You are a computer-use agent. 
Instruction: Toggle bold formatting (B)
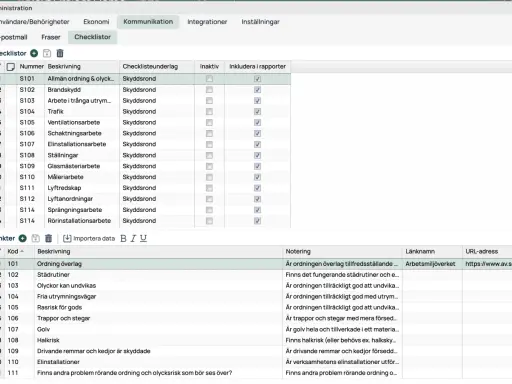[x=123, y=238]
